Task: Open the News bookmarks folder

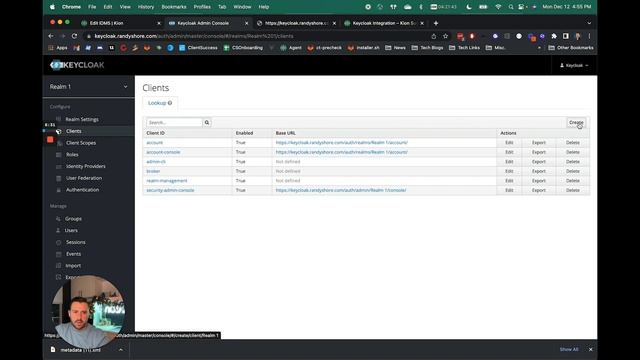Action: (x=396, y=48)
